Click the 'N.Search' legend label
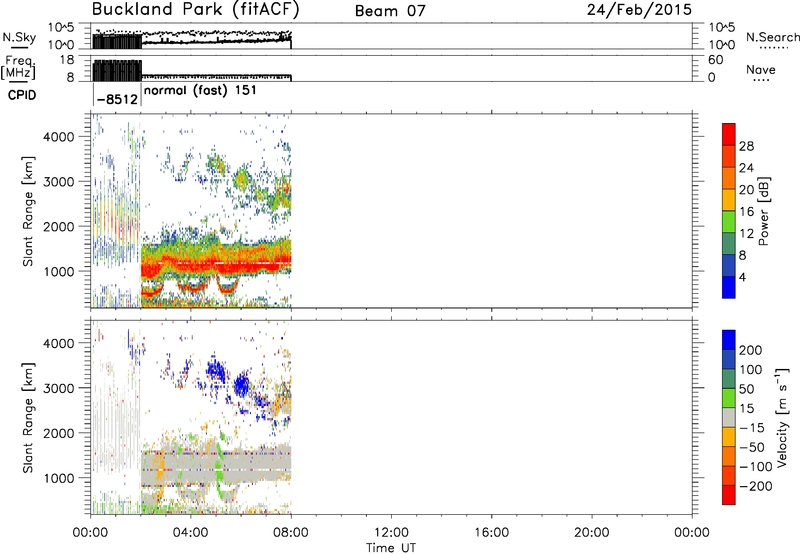Screen dimensions: 800x554 tap(772, 37)
